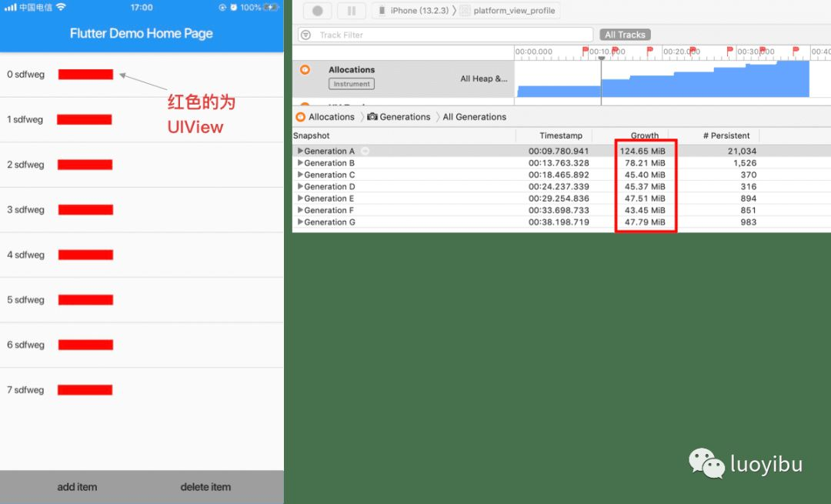The height and width of the screenshot is (504, 831).
Task: Tap the Flutter Demo Home Page title
Action: pyautogui.click(x=141, y=33)
